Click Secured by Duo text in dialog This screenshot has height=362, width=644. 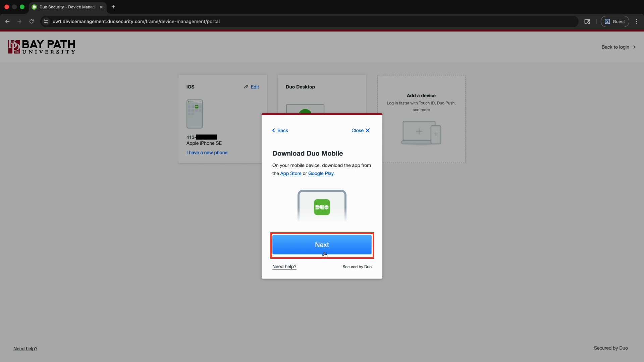[357, 267]
